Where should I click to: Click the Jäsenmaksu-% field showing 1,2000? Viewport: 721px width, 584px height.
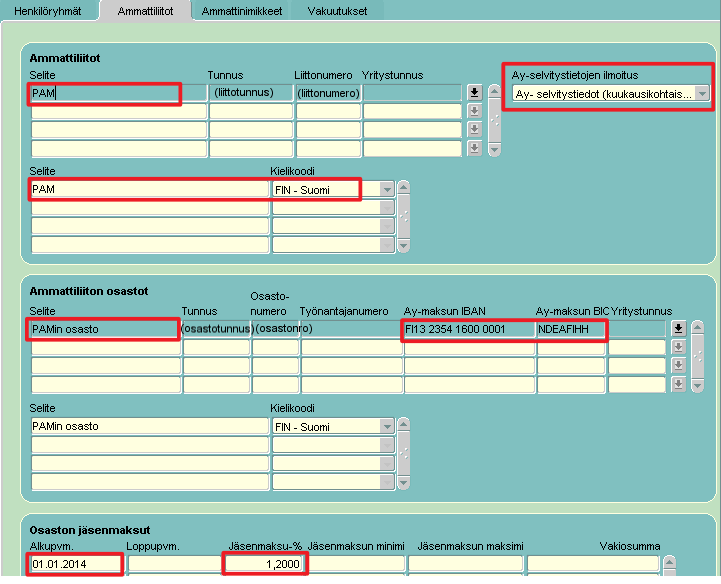pyautogui.click(x=264, y=564)
